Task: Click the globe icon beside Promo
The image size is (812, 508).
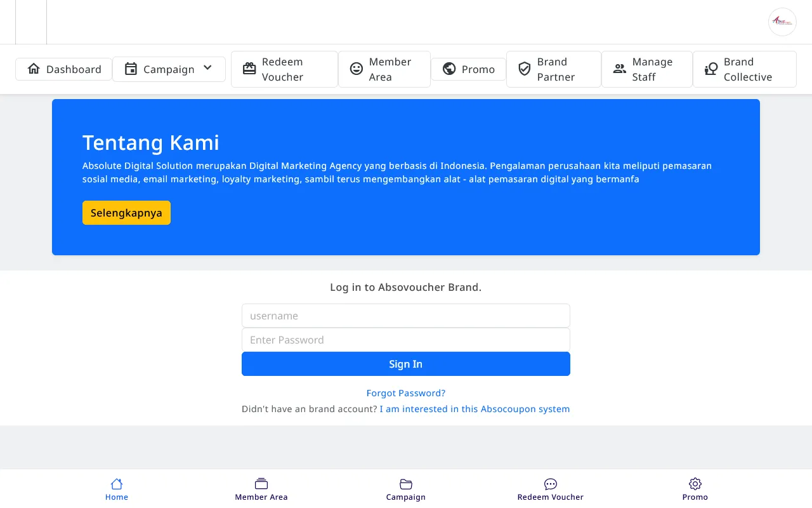Action: (449, 69)
